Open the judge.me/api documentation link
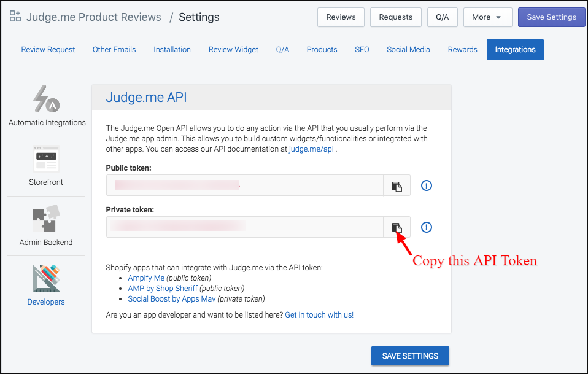This screenshot has height=374, width=588. tap(311, 149)
